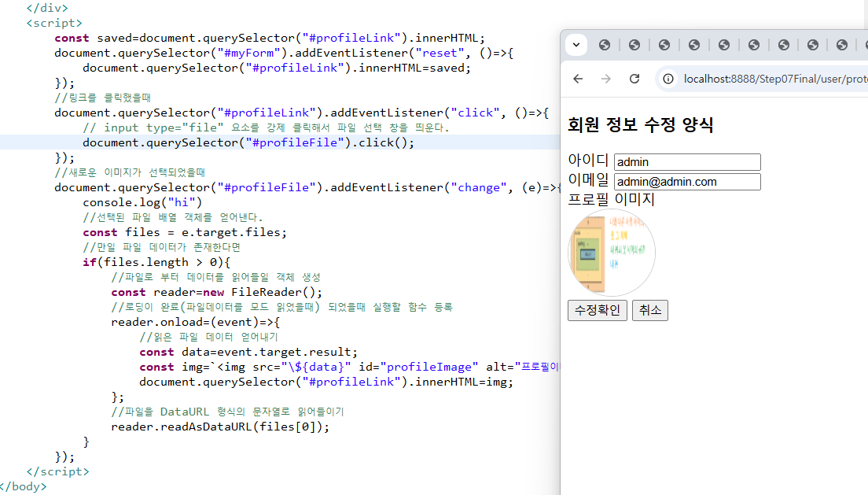This screenshot has height=495, width=868.
Task: Click the //링크를 클릭했을때 comment
Action: pos(102,98)
